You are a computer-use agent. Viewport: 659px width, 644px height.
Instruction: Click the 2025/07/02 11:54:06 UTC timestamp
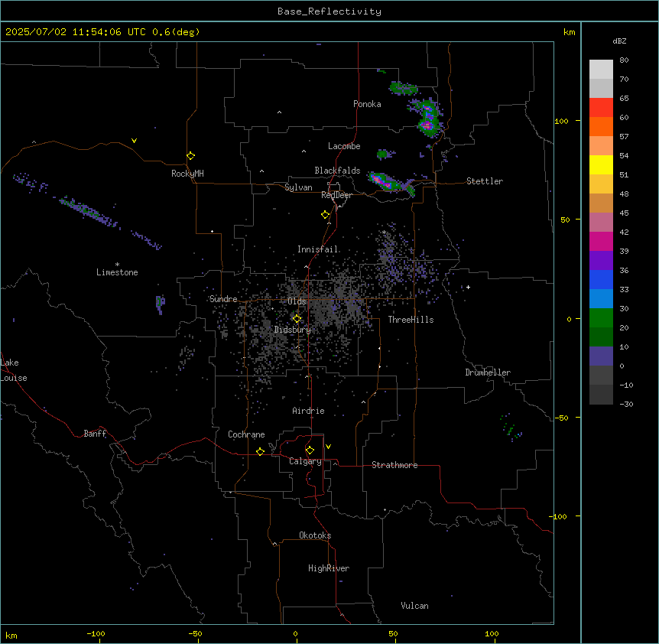tap(102, 32)
